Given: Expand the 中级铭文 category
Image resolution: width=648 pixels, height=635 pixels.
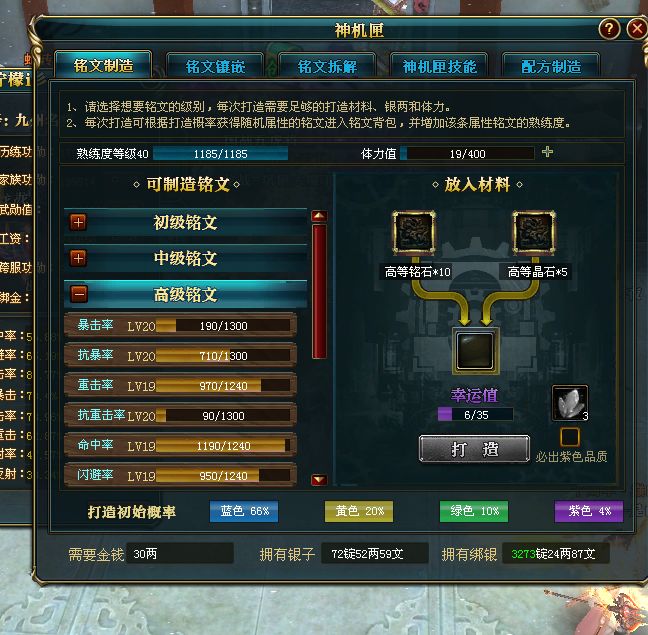Looking at the screenshot, I should (x=78, y=258).
